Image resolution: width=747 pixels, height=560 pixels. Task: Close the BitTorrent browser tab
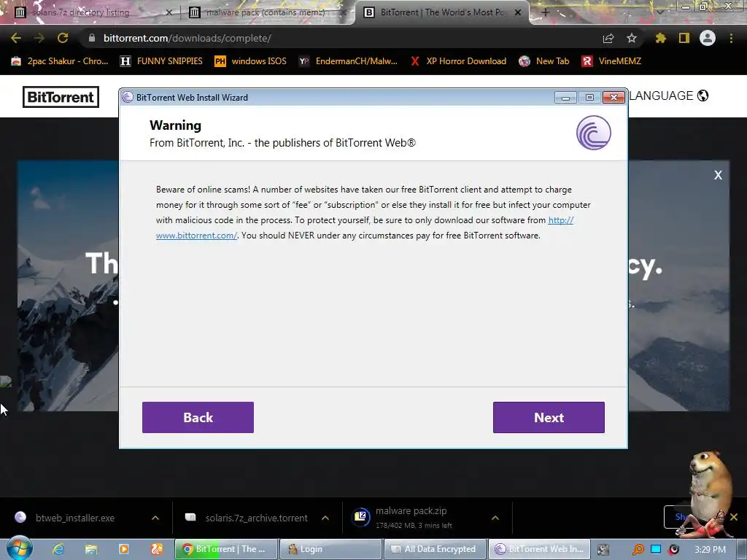pos(518,12)
